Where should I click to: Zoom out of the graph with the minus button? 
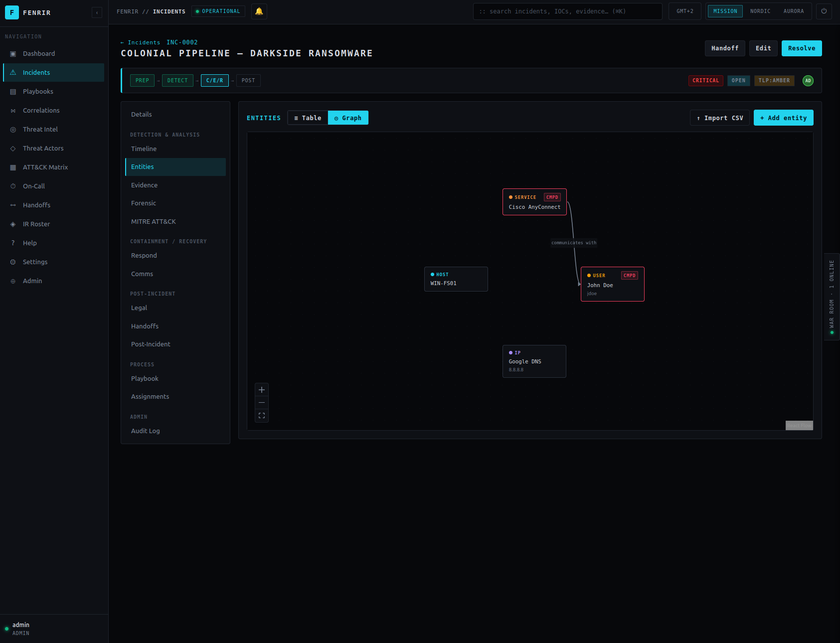pos(262,403)
